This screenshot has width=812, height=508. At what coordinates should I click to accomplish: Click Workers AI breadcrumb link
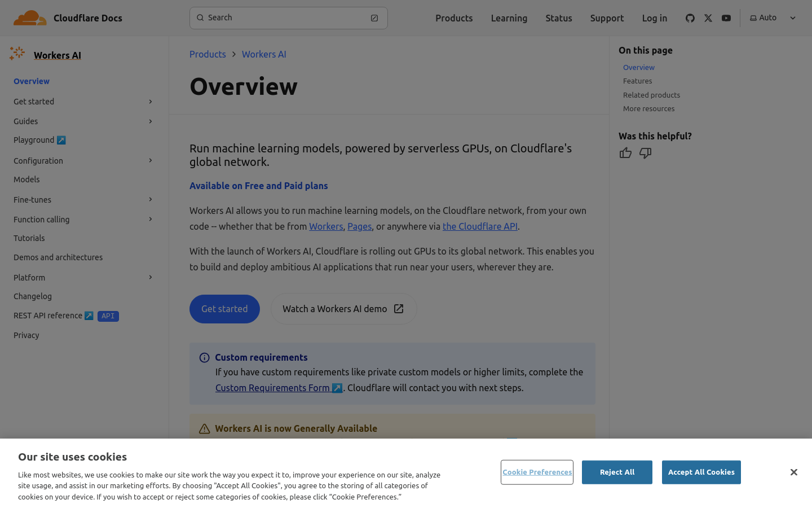264,54
